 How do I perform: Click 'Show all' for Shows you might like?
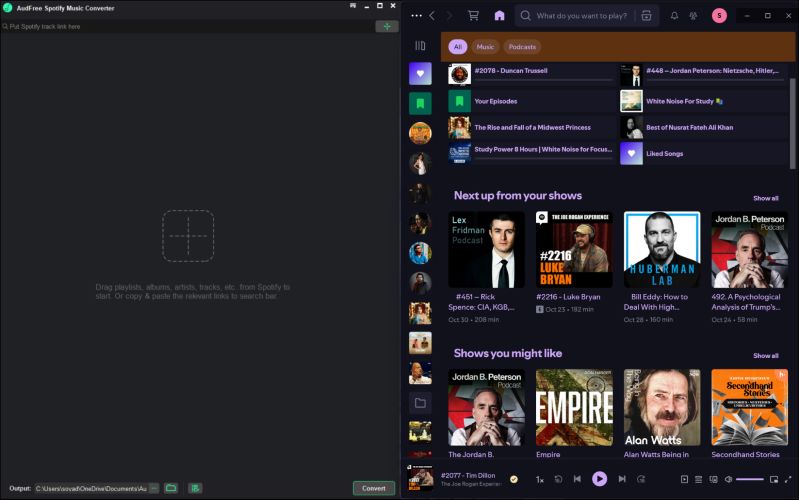[765, 356]
